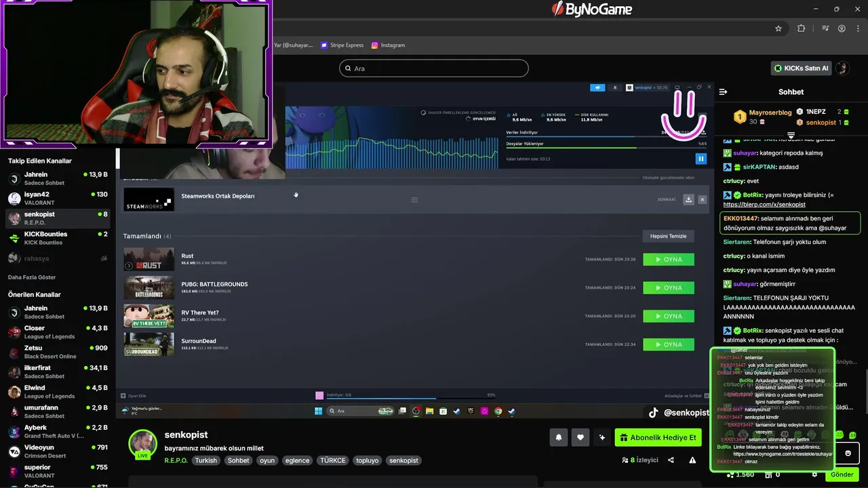Select the R.E.P.O. category link

click(176, 461)
